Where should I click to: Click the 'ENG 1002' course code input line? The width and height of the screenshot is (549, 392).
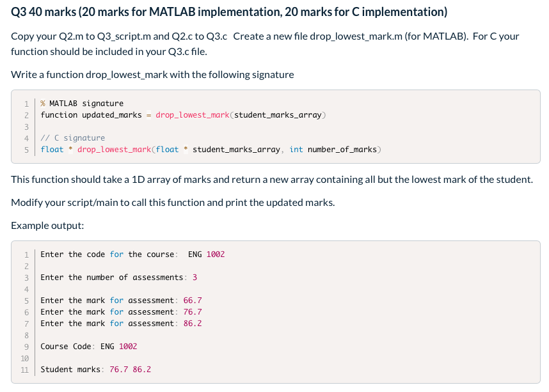pyautogui.click(x=132, y=254)
